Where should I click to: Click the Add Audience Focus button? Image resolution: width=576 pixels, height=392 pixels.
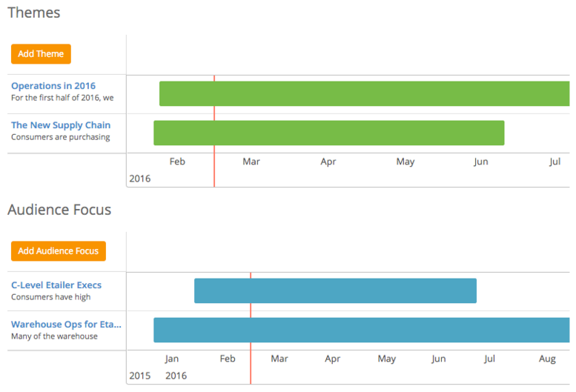click(x=58, y=251)
